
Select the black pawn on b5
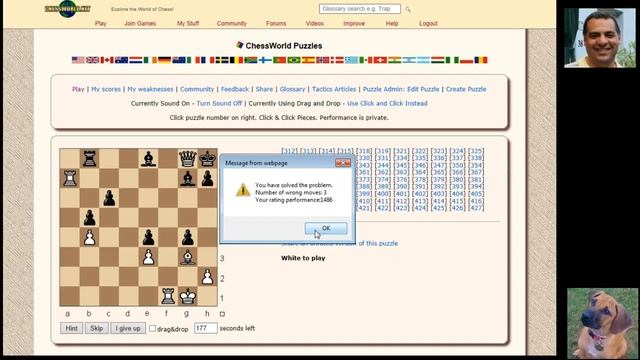pos(89,218)
